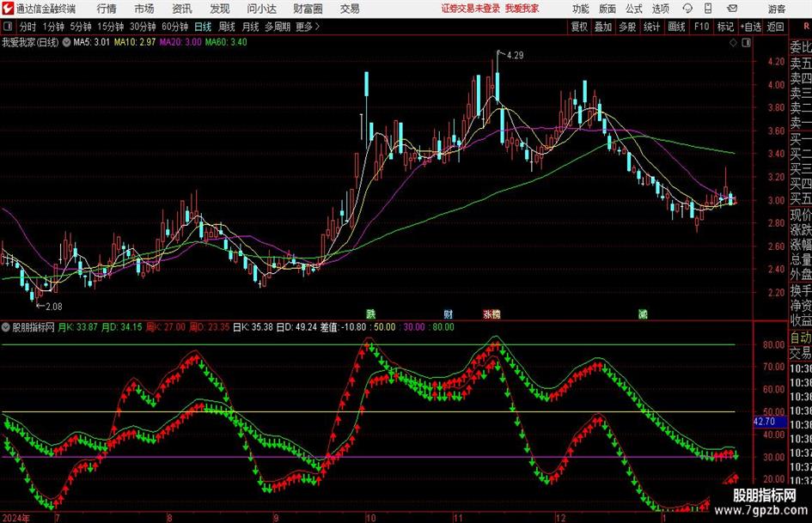Image resolution: width=812 pixels, height=523 pixels.
Task: Click the 月K: 33.87 indicator value
Action: click(x=77, y=327)
